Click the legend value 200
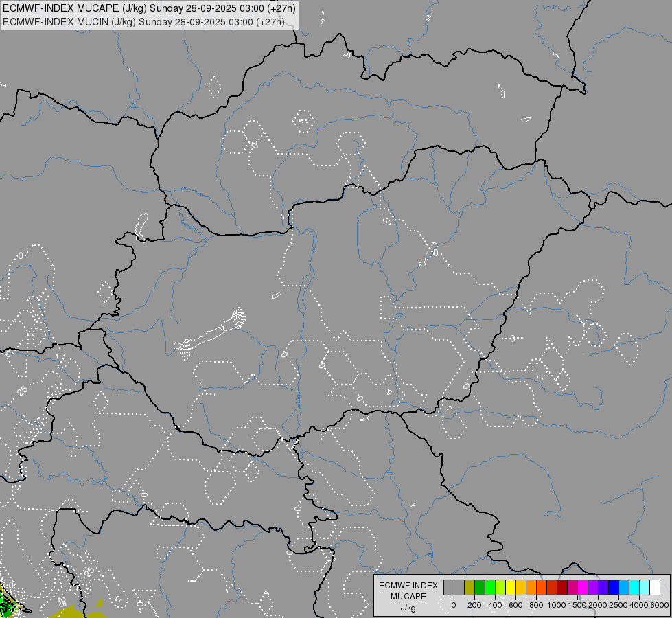Viewport: 672px width, 618px height. [x=474, y=605]
